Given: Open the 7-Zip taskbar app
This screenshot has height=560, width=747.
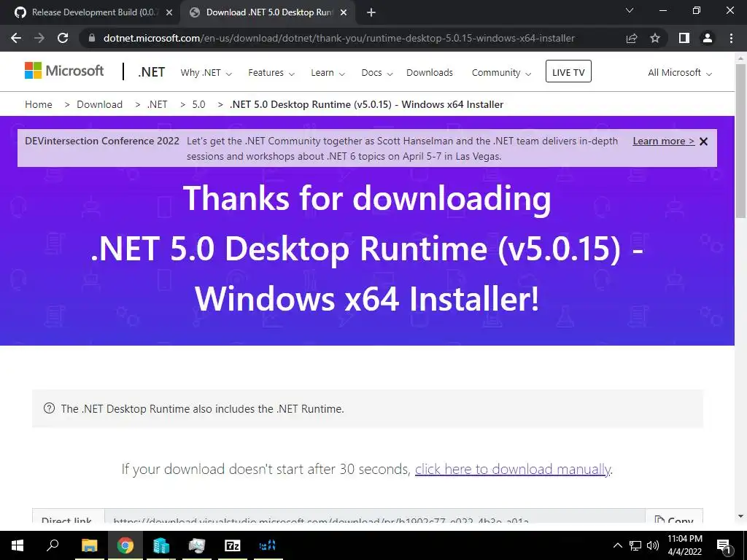Looking at the screenshot, I should coord(233,545).
